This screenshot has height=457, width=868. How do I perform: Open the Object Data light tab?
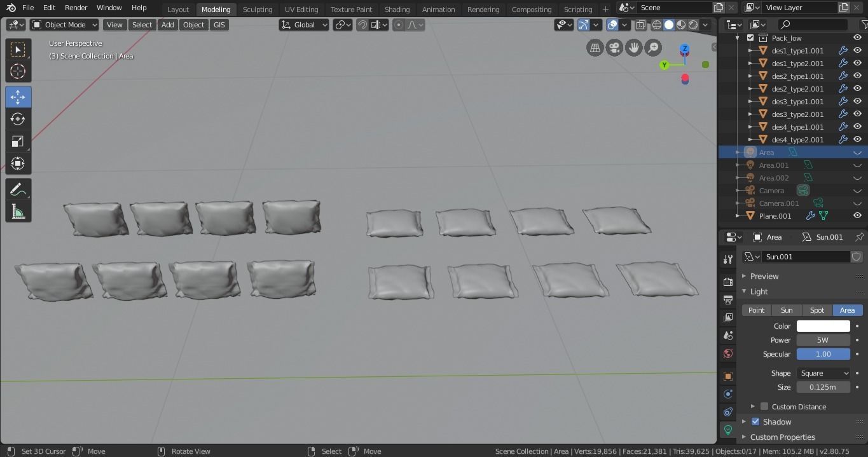click(x=728, y=430)
